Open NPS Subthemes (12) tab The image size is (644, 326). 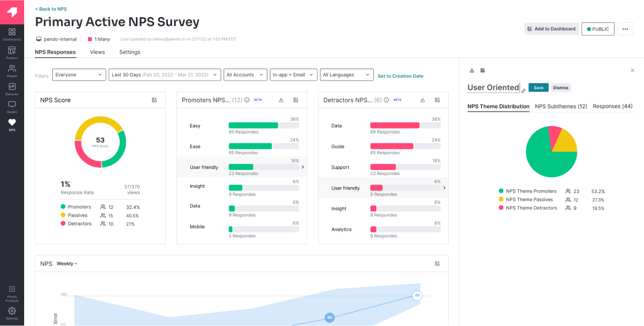(x=560, y=107)
